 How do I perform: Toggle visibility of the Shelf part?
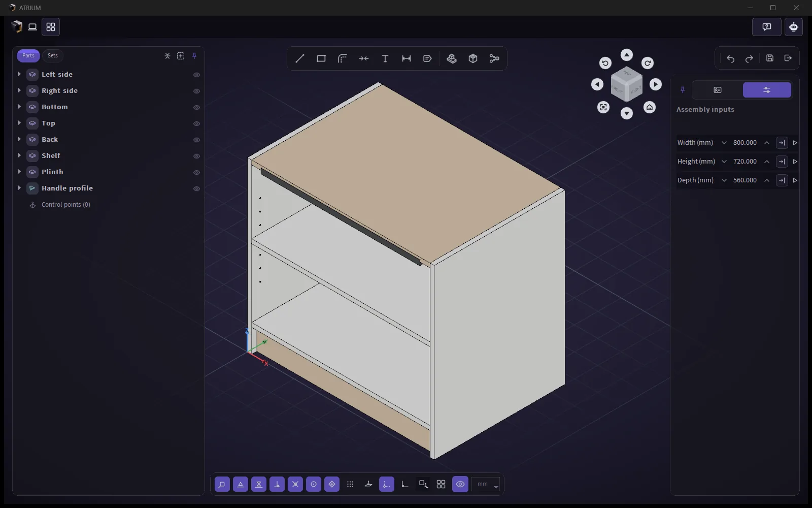(196, 156)
